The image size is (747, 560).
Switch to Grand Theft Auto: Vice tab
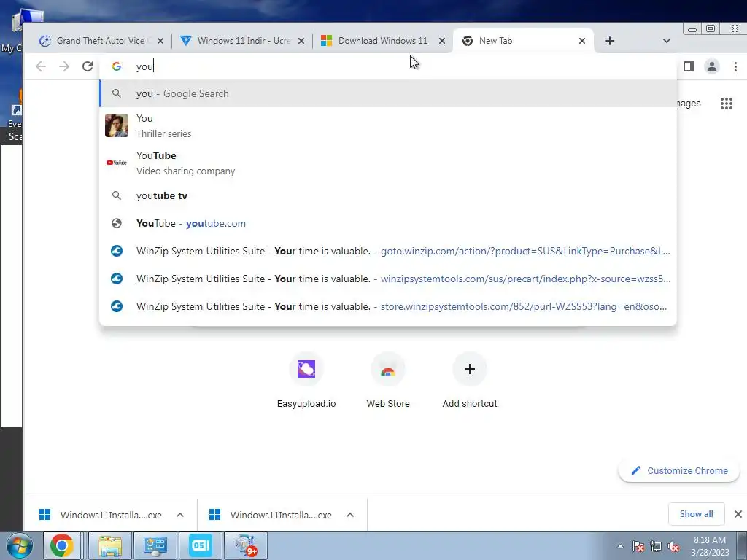click(x=100, y=41)
